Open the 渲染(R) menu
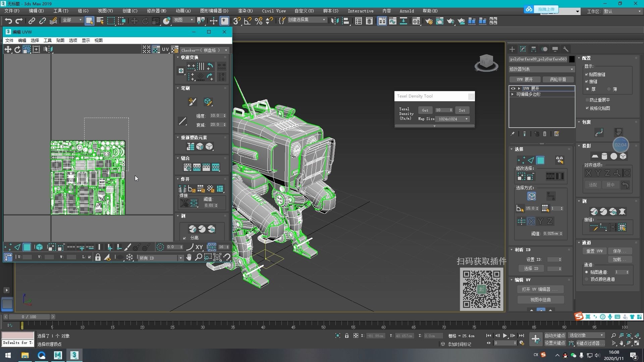Viewport: 644px width, 362px height. click(x=245, y=11)
